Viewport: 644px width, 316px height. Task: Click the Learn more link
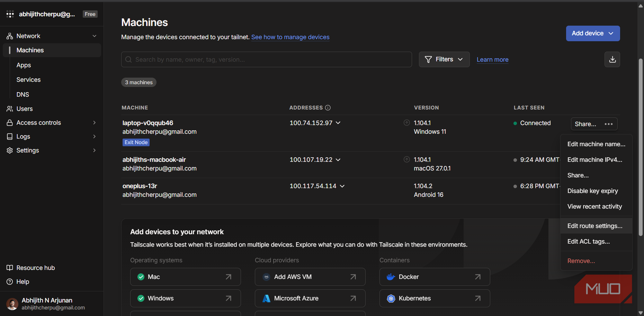[492, 60]
